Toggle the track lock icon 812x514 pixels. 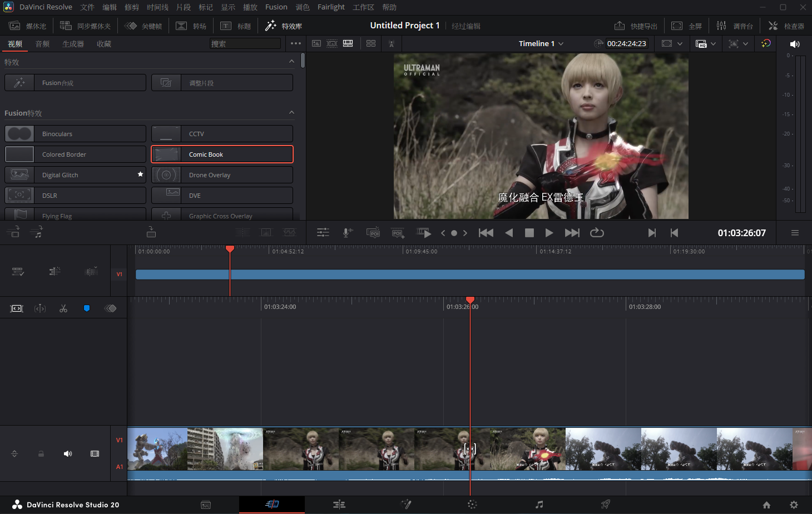coord(41,454)
